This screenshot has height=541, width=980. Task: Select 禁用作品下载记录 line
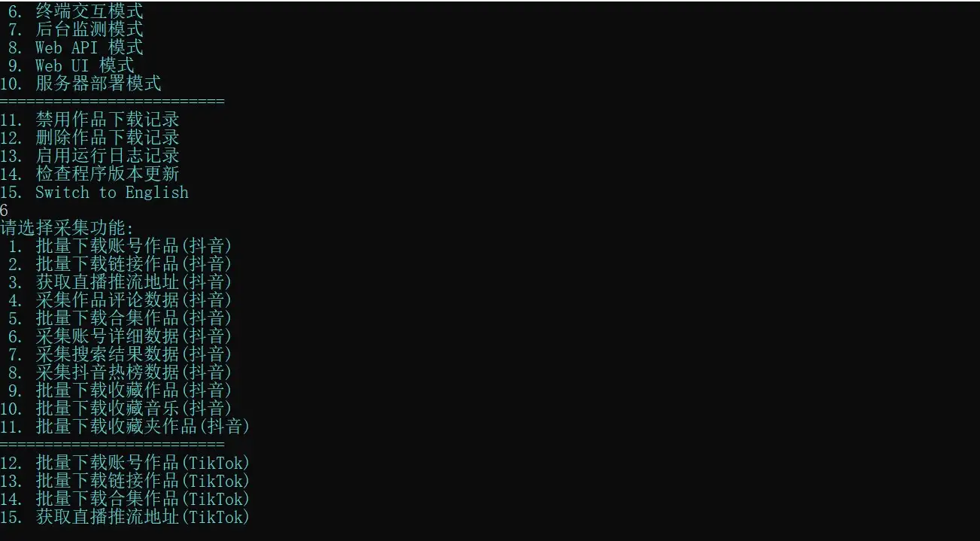[90, 120]
